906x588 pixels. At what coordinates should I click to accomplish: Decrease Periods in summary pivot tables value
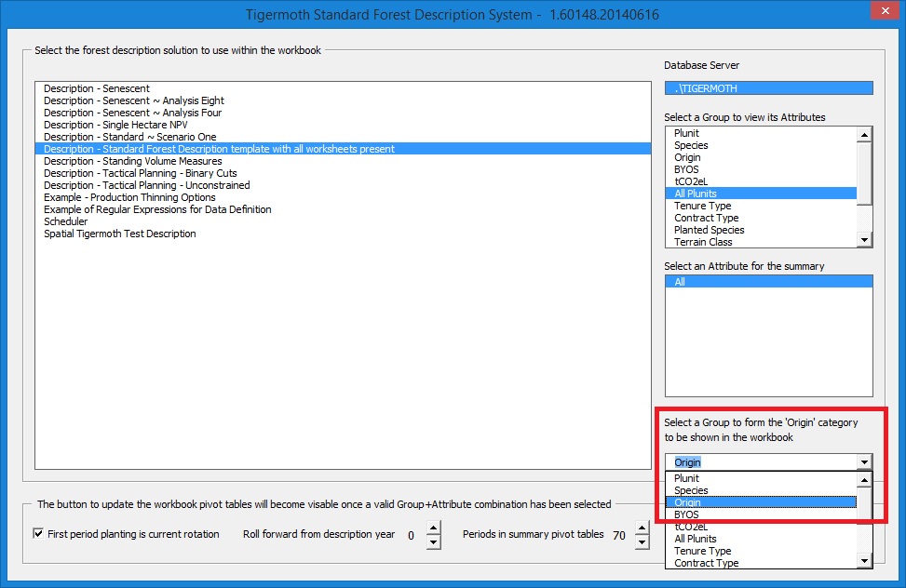tap(642, 541)
